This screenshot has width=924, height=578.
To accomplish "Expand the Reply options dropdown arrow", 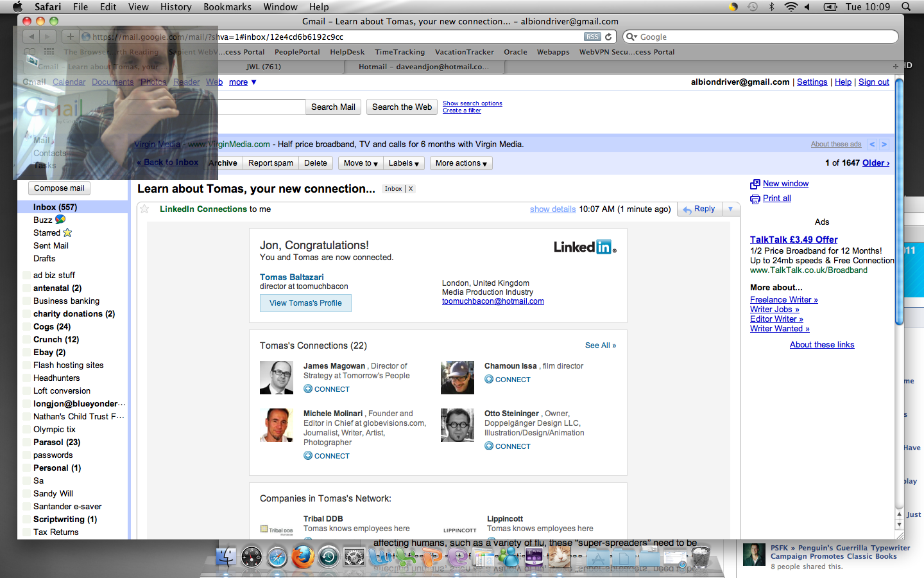I will [x=730, y=209].
